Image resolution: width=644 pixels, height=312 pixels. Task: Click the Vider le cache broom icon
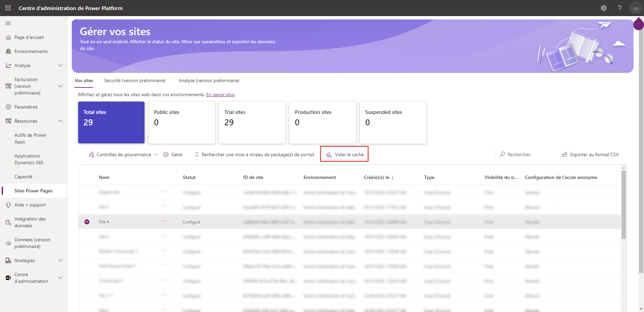click(x=329, y=154)
